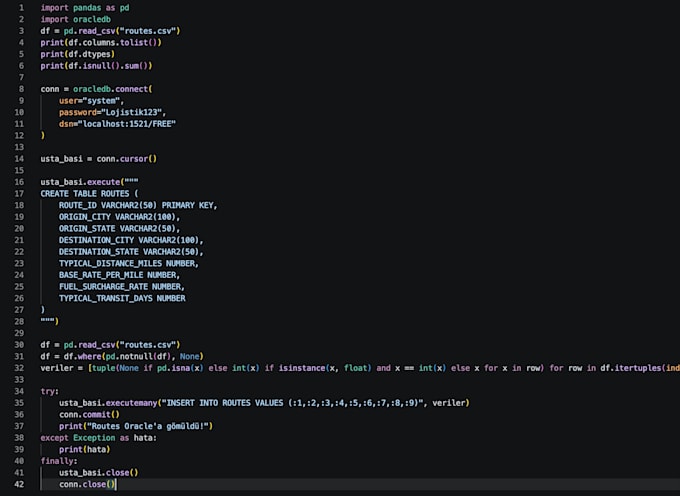Click the password="Lojistik123" argument
Screen dimensions: 680x496
pyautogui.click(x=112, y=112)
